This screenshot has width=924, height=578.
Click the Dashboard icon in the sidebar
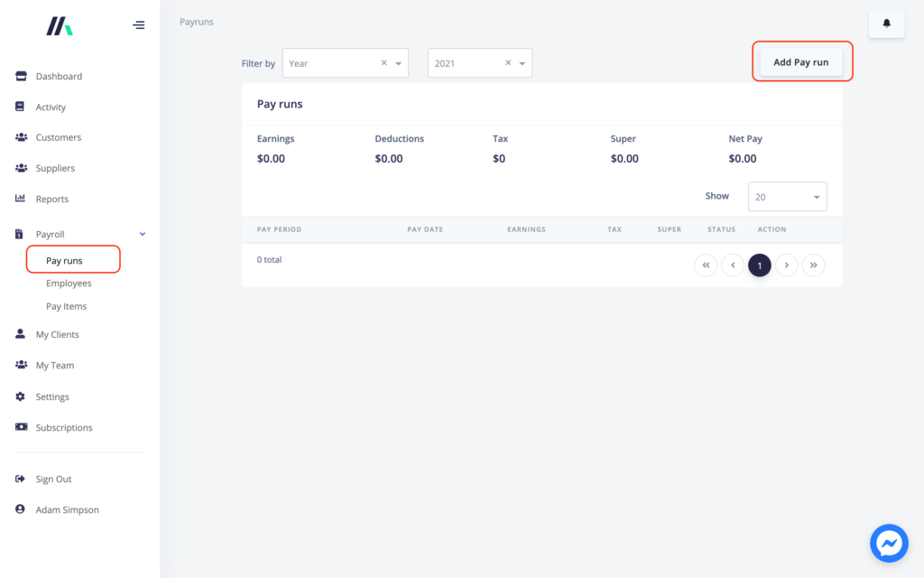[21, 77]
